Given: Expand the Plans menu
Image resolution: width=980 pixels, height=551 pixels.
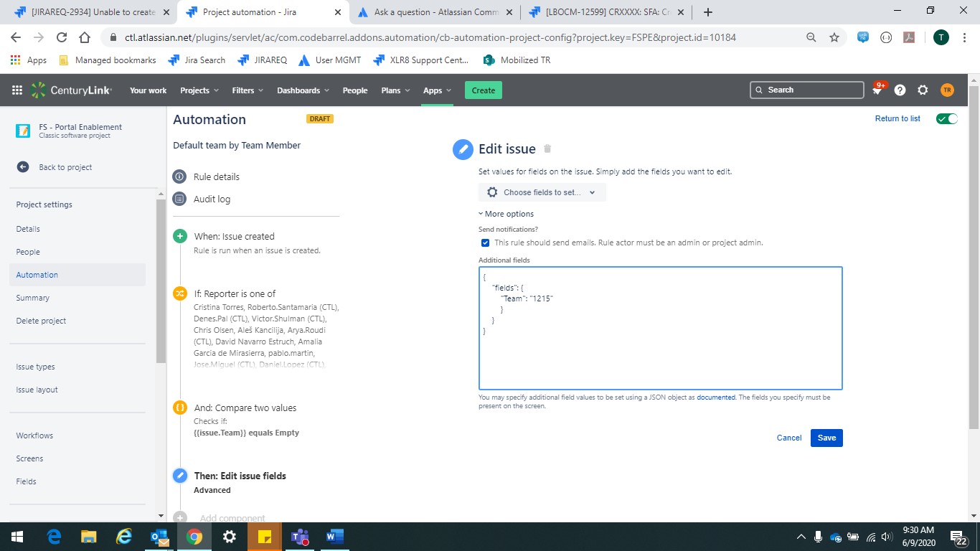Looking at the screenshot, I should pyautogui.click(x=395, y=90).
